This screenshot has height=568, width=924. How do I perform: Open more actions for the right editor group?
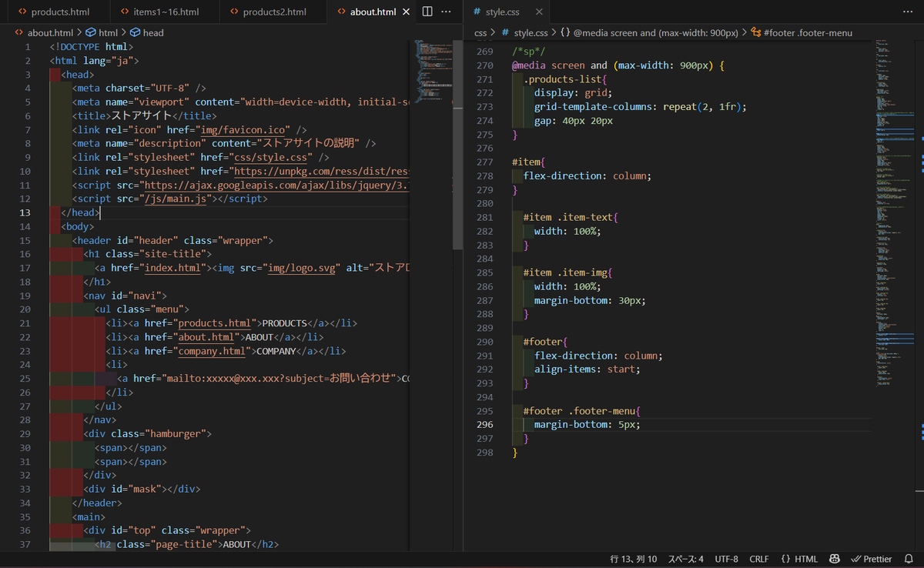click(x=909, y=12)
